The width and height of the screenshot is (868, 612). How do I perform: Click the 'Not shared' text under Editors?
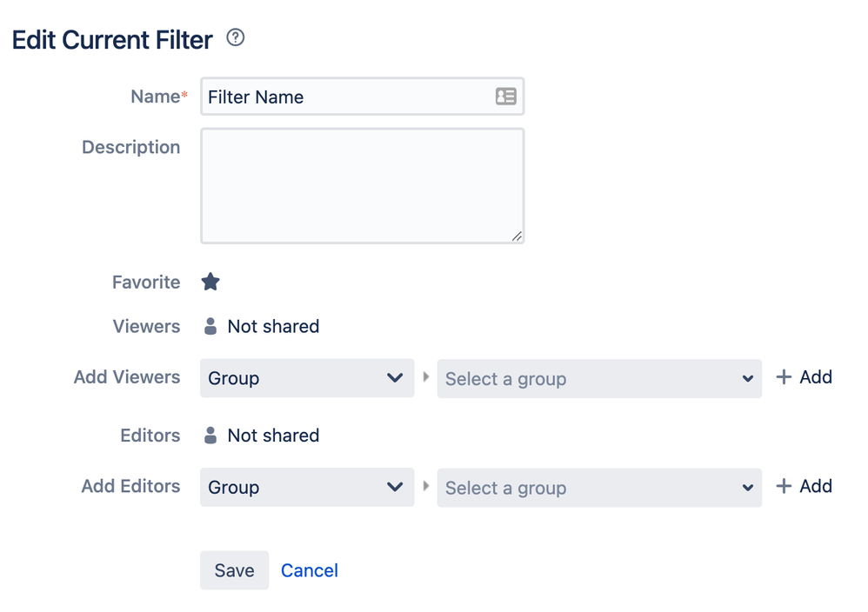point(273,436)
